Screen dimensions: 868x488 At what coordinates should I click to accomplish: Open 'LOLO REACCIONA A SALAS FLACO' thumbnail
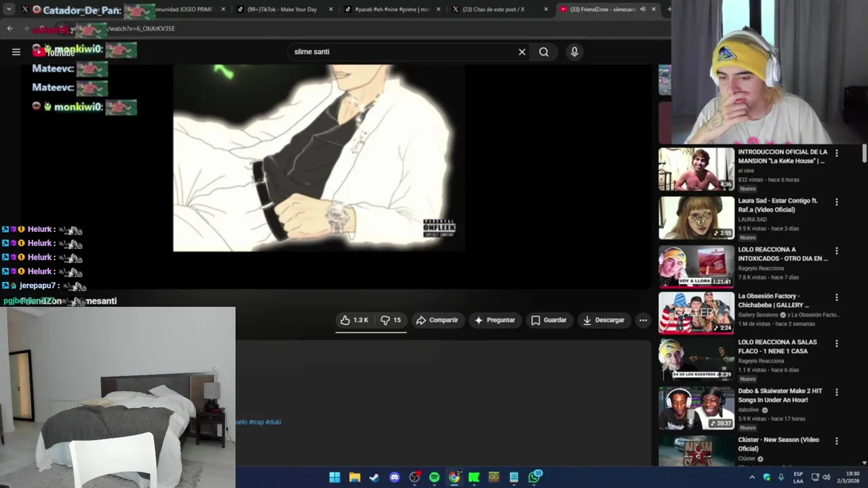pyautogui.click(x=696, y=359)
